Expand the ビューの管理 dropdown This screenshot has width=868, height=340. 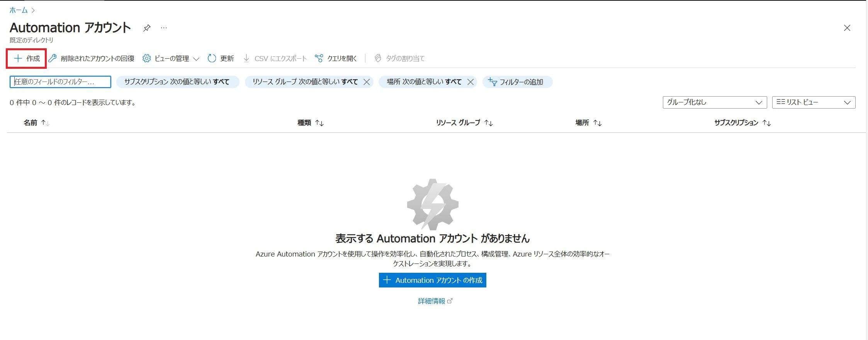click(171, 58)
